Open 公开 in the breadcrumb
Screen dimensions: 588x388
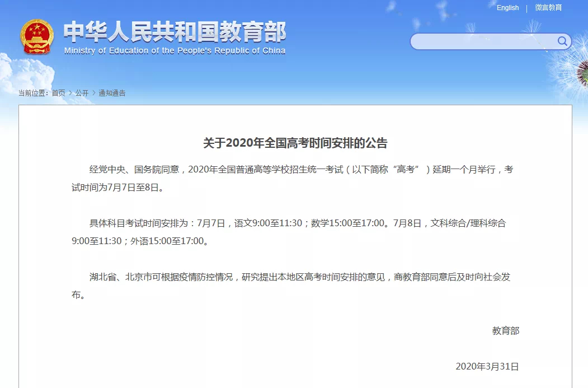pyautogui.click(x=82, y=93)
